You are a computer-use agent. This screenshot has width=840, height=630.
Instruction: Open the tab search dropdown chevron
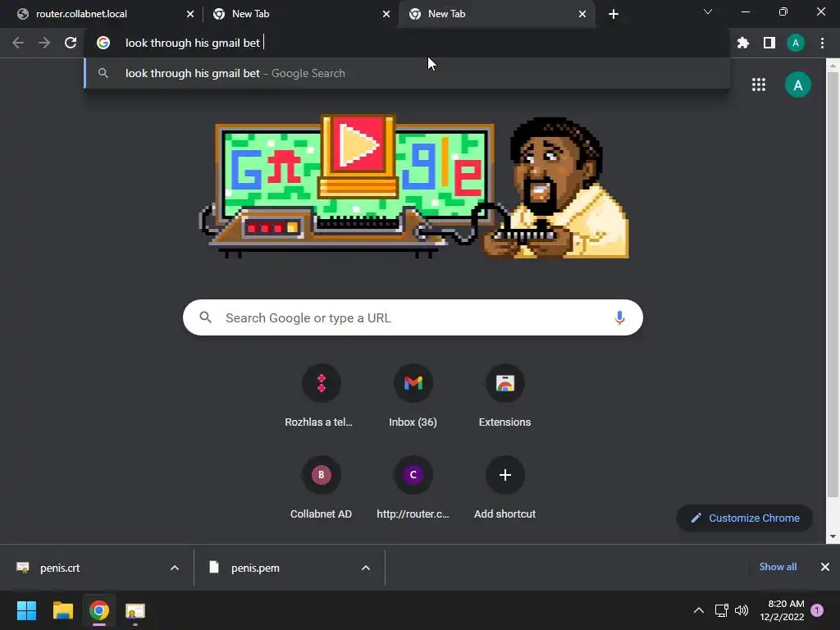pos(708,11)
